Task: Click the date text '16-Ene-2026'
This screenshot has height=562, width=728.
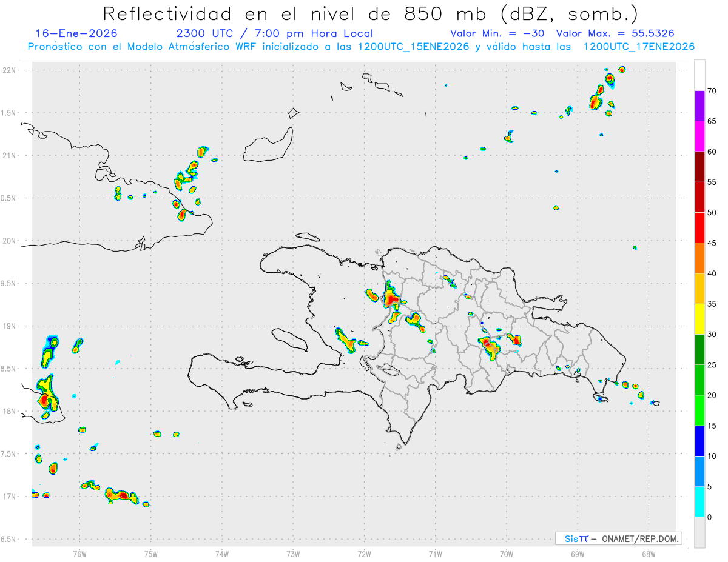Action: coord(76,33)
